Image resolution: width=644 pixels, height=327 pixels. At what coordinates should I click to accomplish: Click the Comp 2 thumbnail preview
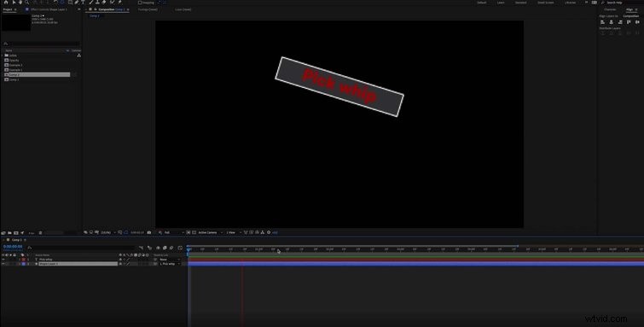[x=15, y=22]
